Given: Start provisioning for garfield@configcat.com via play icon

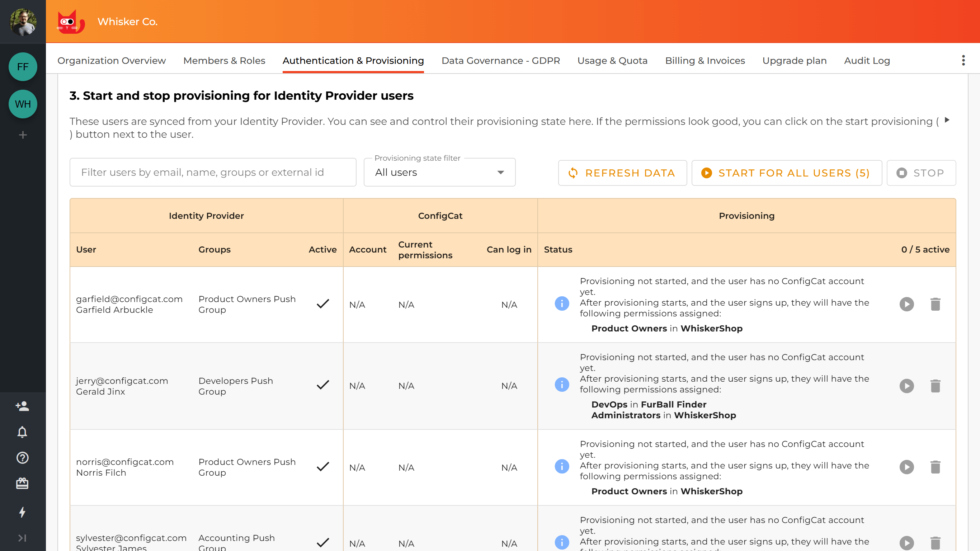Looking at the screenshot, I should pyautogui.click(x=907, y=303).
